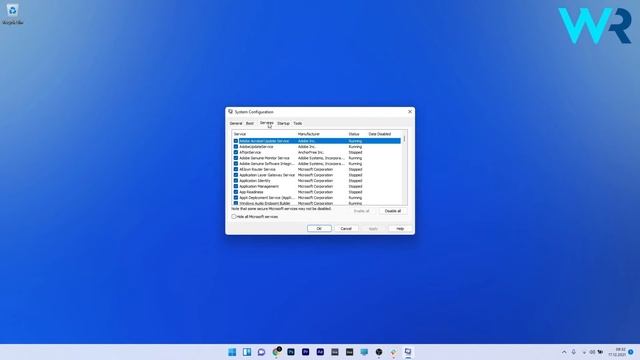Show hidden system tray icons
This screenshot has width=640, height=360.
click(564, 352)
